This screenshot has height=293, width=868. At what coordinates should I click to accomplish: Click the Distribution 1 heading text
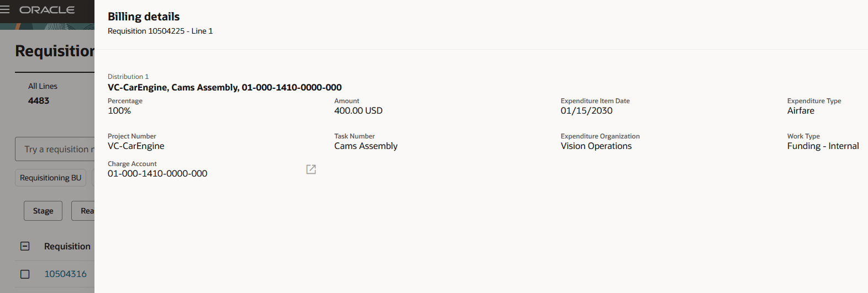[x=128, y=77]
